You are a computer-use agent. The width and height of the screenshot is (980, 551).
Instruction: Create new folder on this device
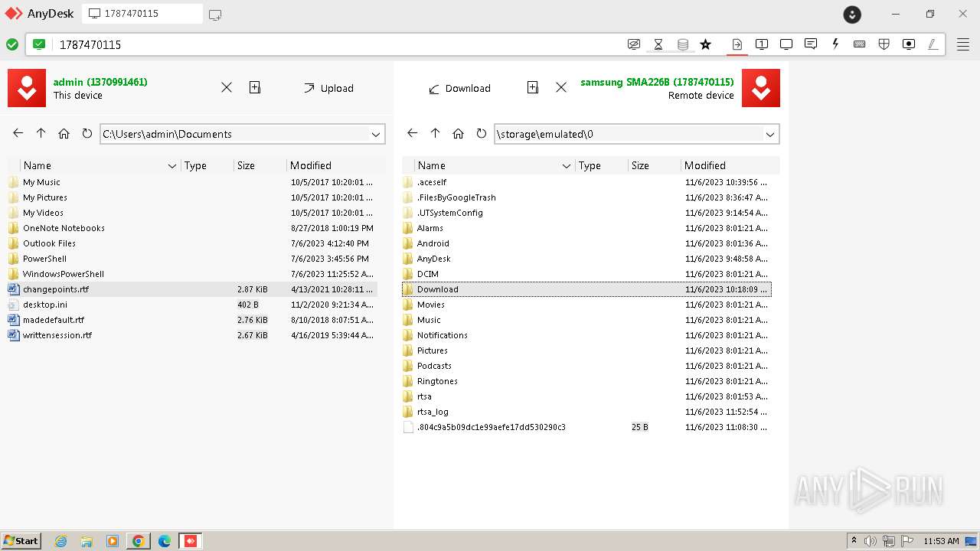[x=255, y=87]
